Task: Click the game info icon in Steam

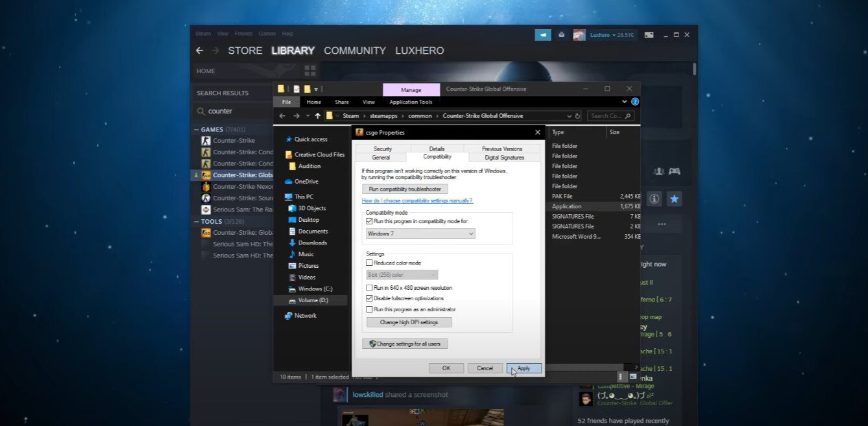Action: 654,199
